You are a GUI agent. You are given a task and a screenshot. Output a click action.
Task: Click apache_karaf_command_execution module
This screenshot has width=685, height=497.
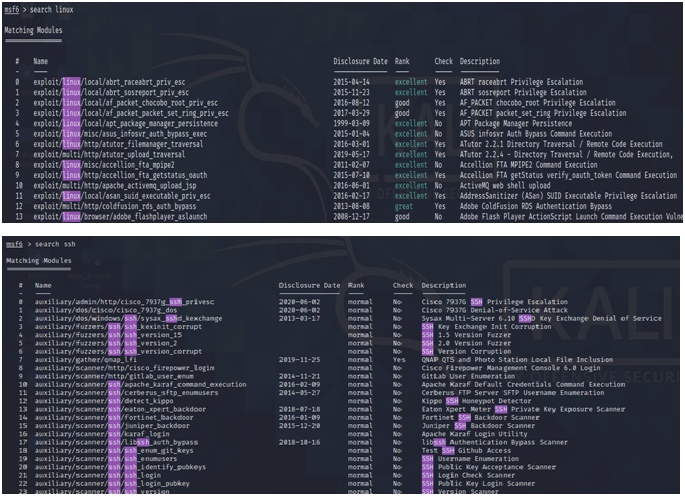coord(141,385)
